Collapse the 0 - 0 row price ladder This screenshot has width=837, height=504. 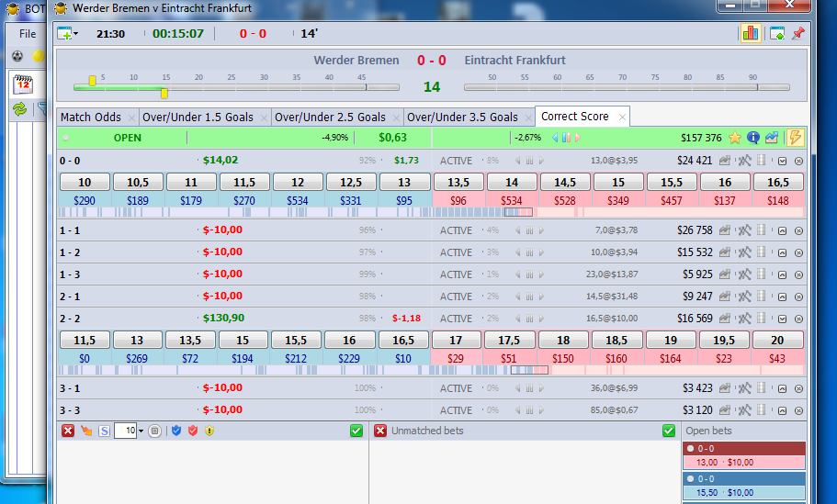point(782,161)
